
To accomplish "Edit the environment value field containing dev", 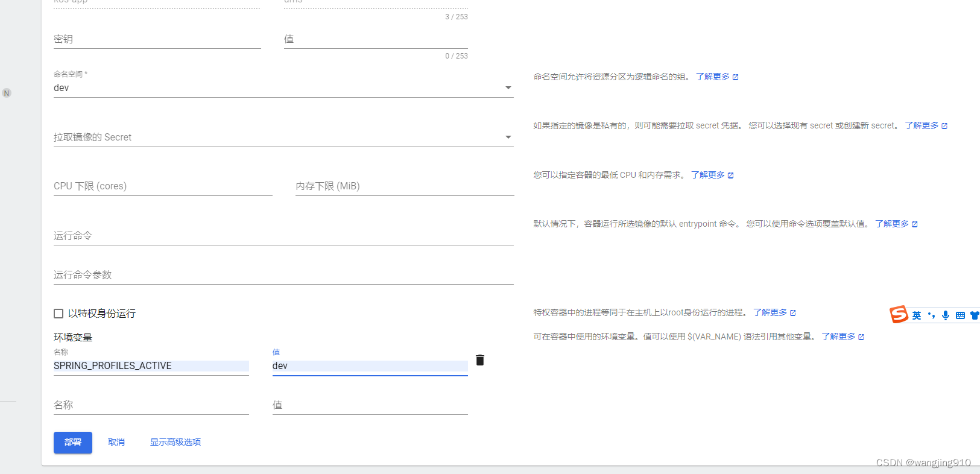I will coord(370,366).
